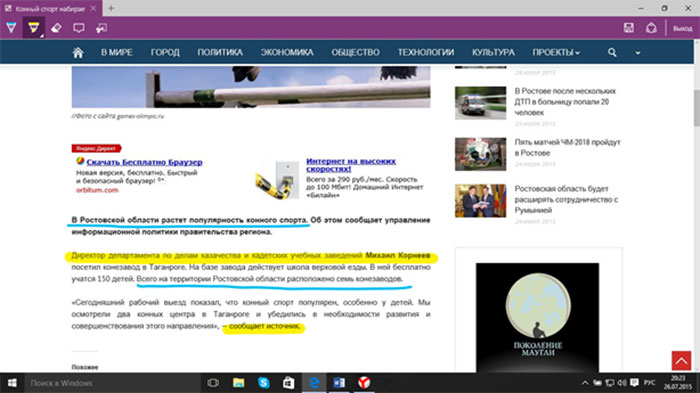Open article about пять матчей ЧМ-2018
Image resolution: width=700 pixels, height=393 pixels.
(567, 147)
